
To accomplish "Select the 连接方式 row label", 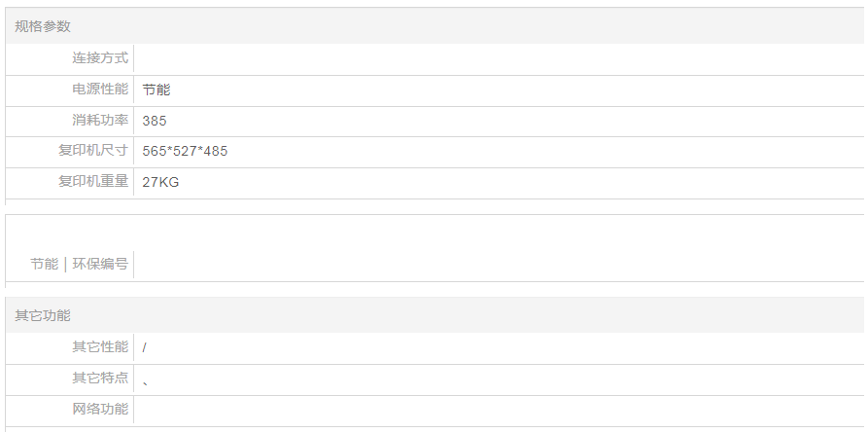I will point(100,58).
